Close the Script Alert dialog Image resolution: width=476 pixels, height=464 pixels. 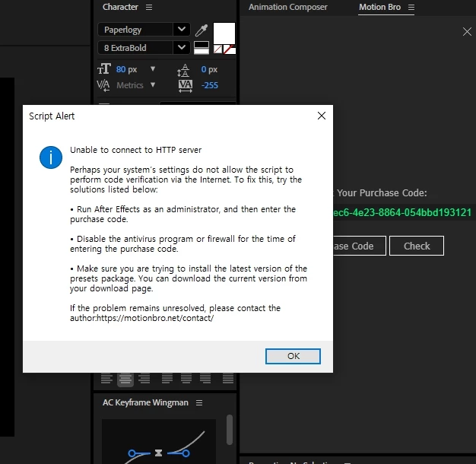point(322,116)
